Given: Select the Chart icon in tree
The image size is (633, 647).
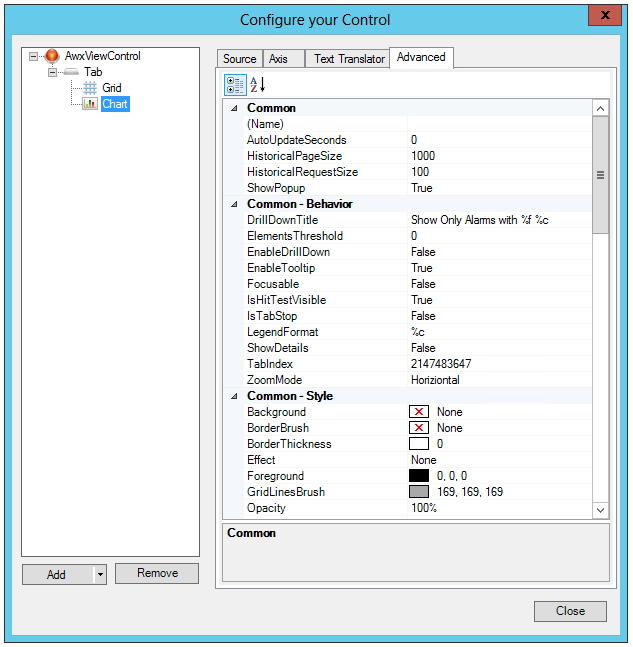Looking at the screenshot, I should (x=90, y=104).
